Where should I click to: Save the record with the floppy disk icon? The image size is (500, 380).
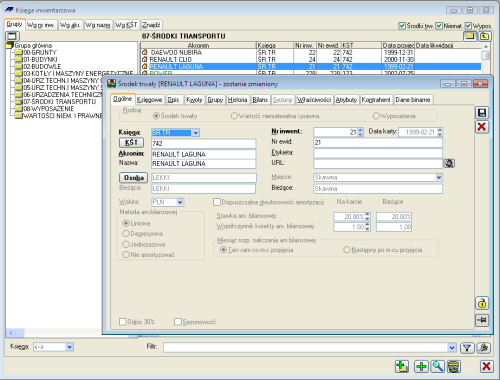tap(482, 113)
